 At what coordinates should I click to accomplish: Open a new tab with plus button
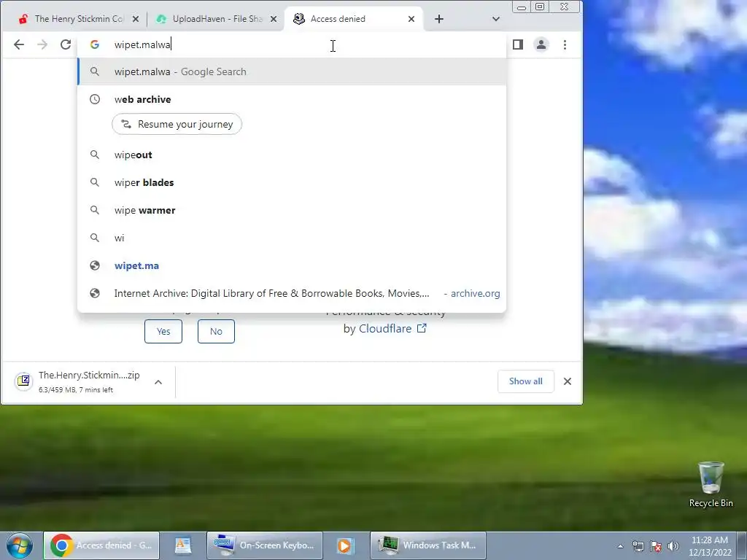click(x=439, y=19)
